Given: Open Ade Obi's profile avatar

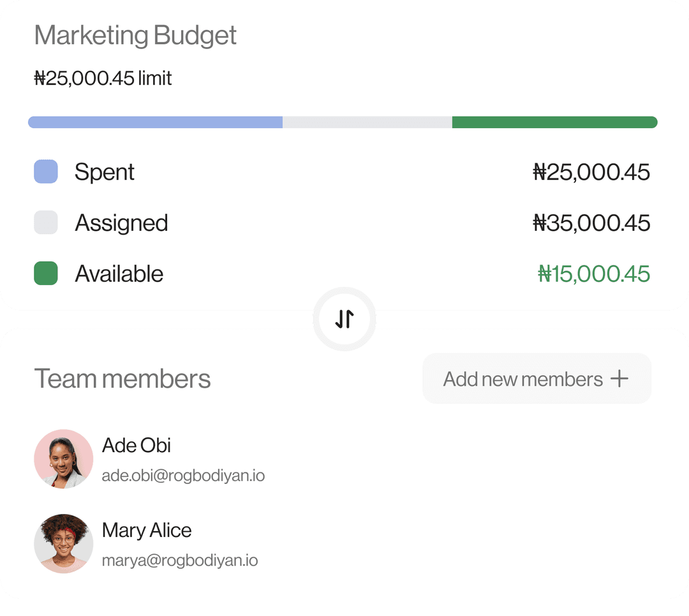Looking at the screenshot, I should coord(64,458).
